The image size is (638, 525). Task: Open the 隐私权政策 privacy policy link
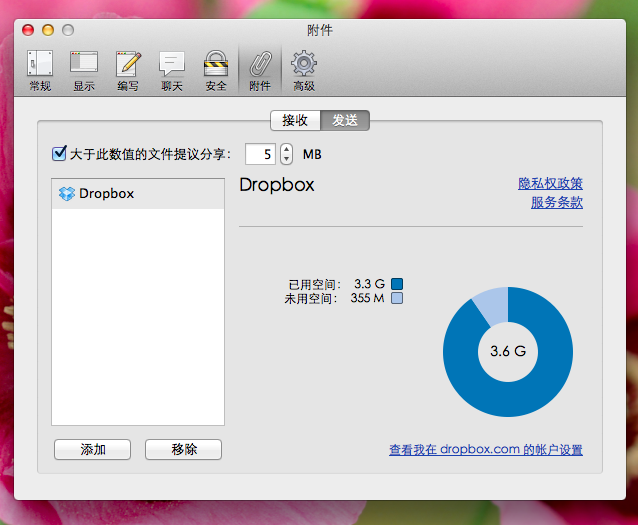[x=550, y=184]
